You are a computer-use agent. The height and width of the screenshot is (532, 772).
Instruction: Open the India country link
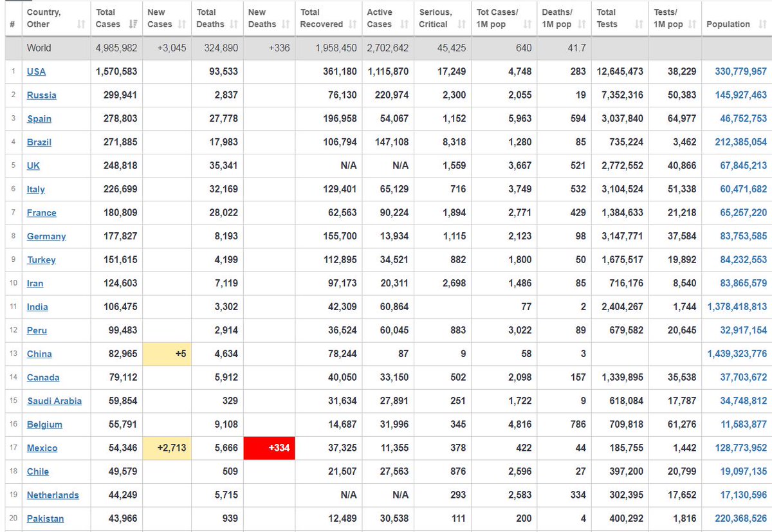tap(37, 307)
